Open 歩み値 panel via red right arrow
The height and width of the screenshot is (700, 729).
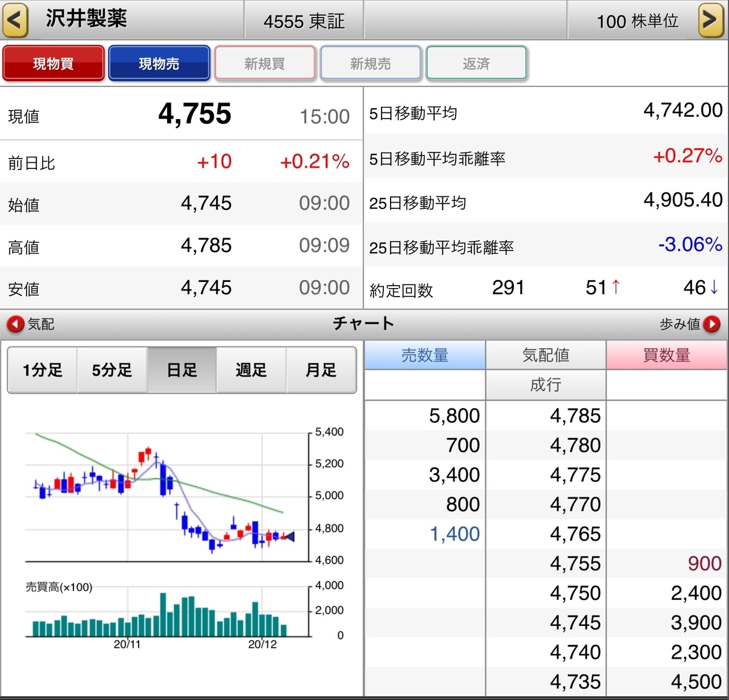(x=711, y=324)
